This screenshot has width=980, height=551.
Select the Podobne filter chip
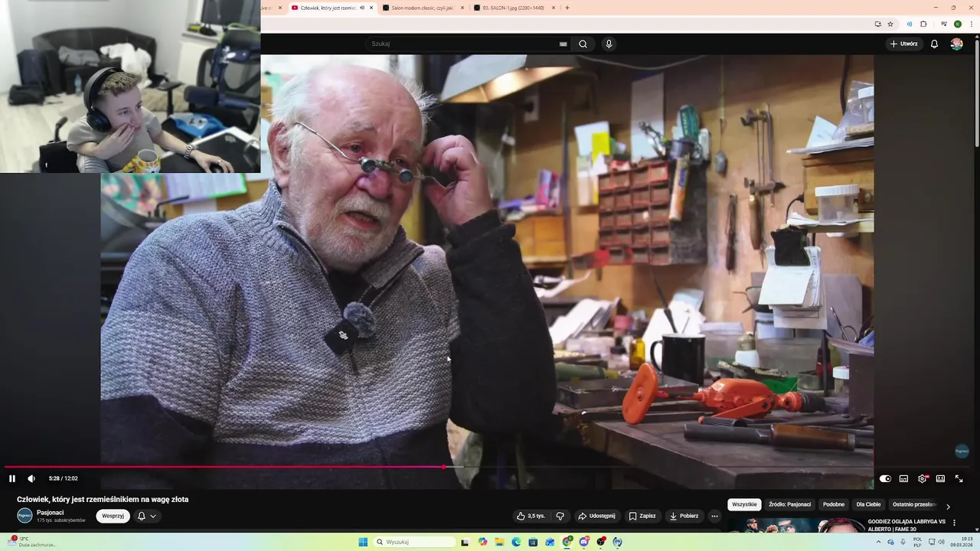pyautogui.click(x=834, y=504)
